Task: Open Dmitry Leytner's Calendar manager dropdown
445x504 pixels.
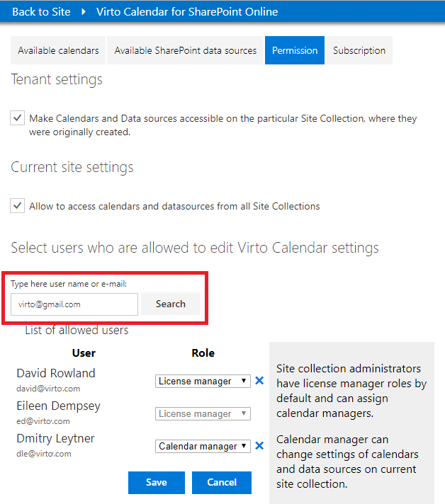Action: (x=203, y=446)
